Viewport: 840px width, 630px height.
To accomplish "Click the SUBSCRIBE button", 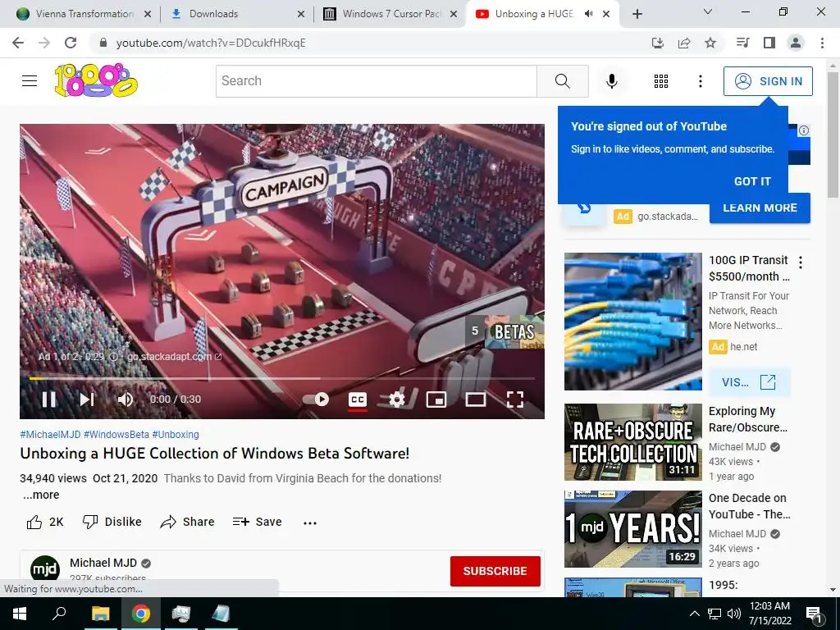I will click(x=495, y=571).
